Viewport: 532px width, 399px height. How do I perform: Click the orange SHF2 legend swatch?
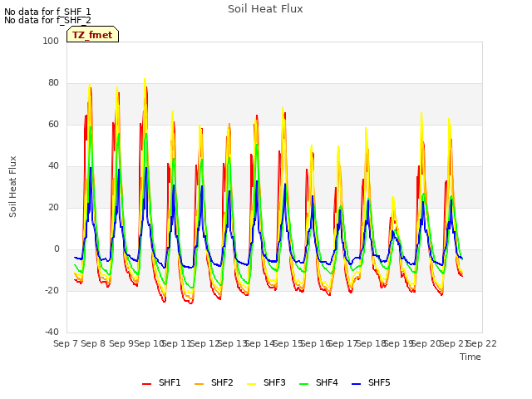tap(199, 384)
